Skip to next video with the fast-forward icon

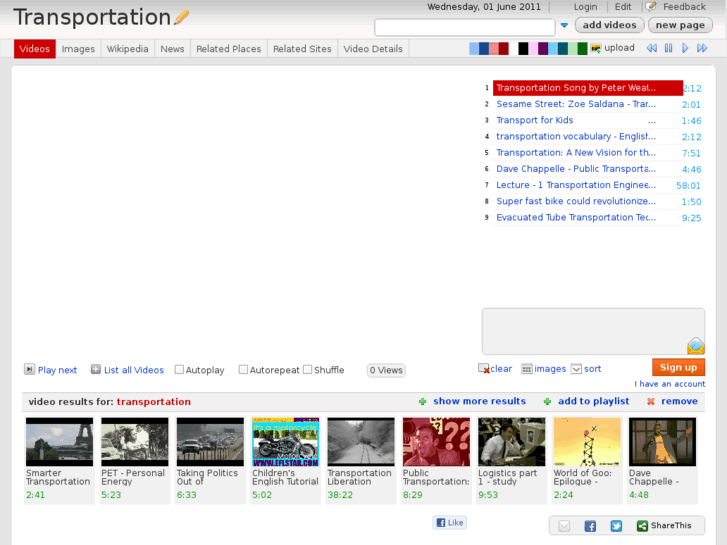(x=702, y=48)
